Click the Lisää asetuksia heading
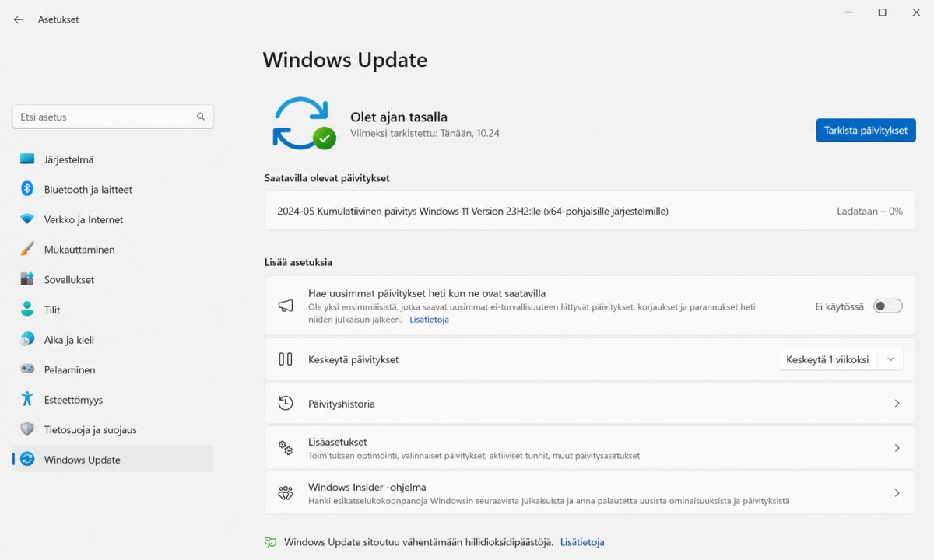Screen dimensions: 934x560 (298, 262)
